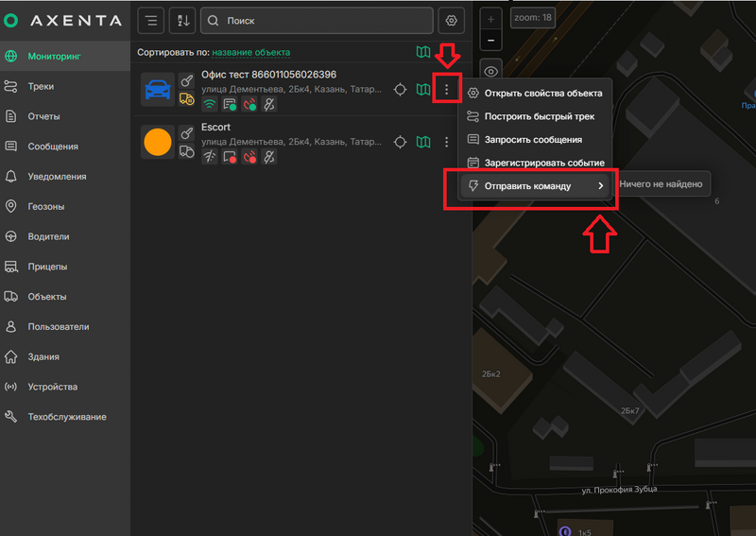Change sorting via название объекта link
The width and height of the screenshot is (756, 536).
click(251, 52)
